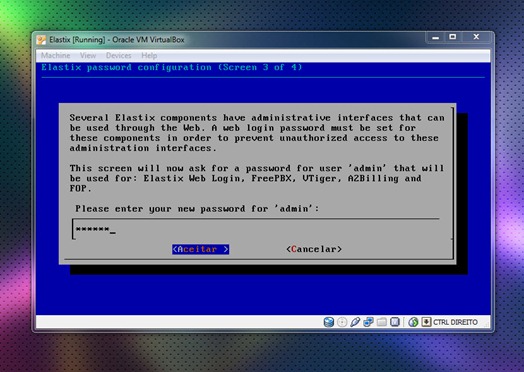Click the virtual display status icon
The image size is (524, 372).
(x=395, y=322)
